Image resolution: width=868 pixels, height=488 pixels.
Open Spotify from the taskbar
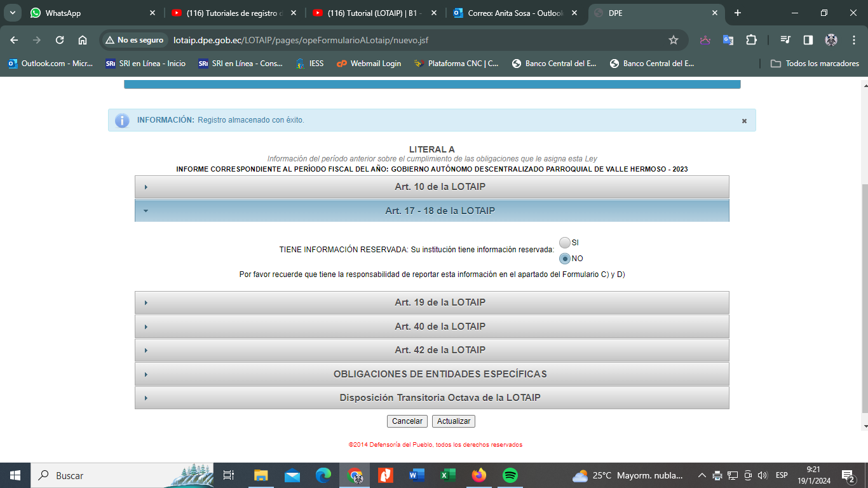[x=510, y=475]
